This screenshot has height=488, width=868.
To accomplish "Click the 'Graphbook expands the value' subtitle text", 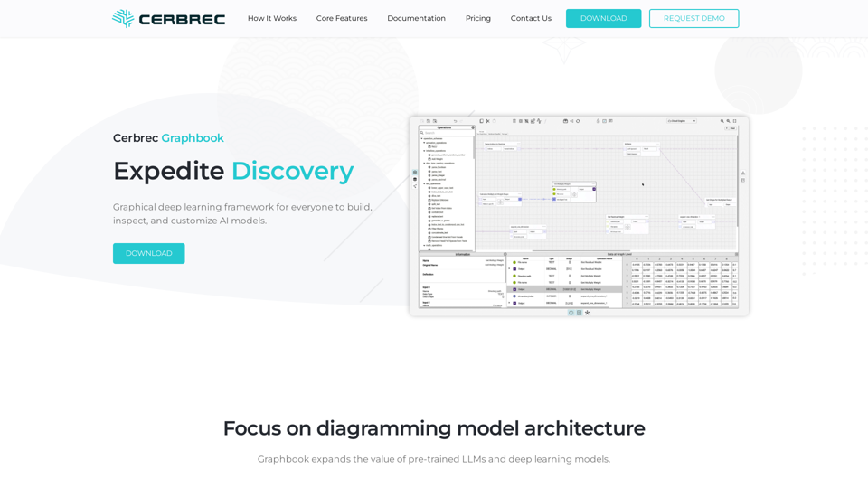I will point(434,459).
